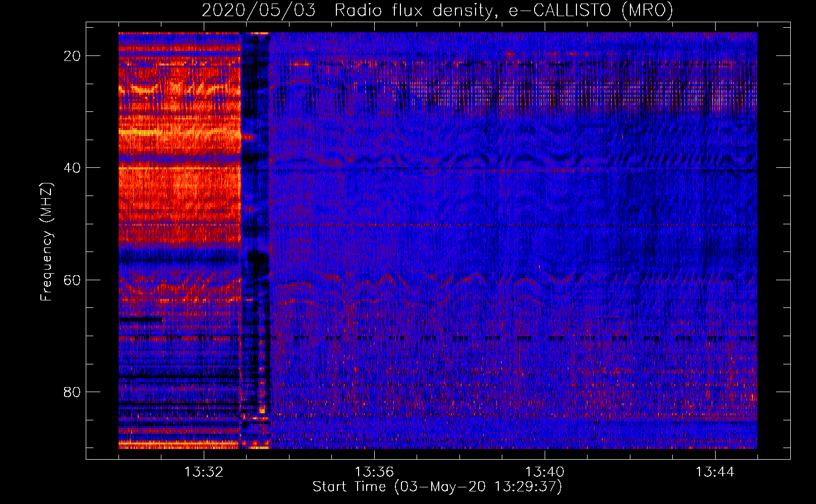Screen dimensions: 816x504
Task: Click the 40 MHz frequency tick label
Action: point(72,168)
